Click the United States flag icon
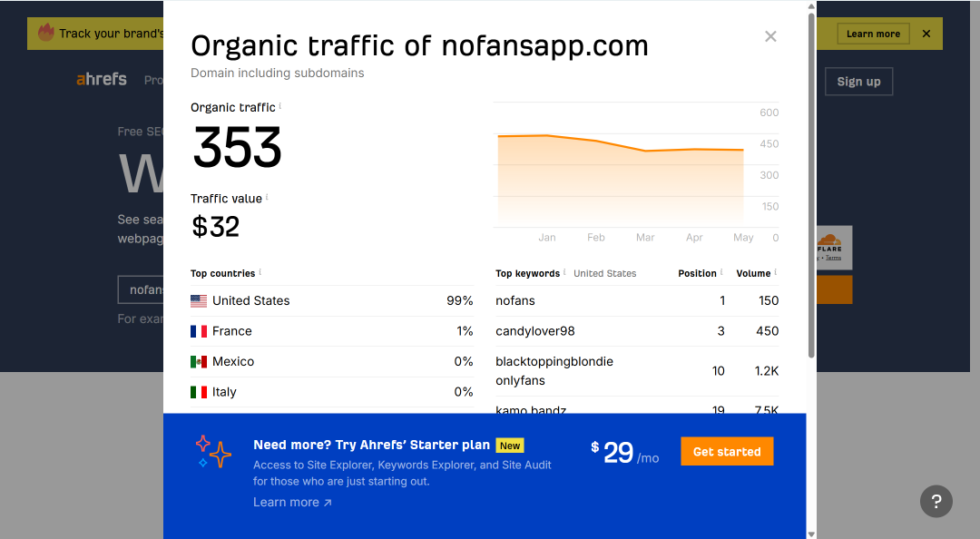 (199, 300)
